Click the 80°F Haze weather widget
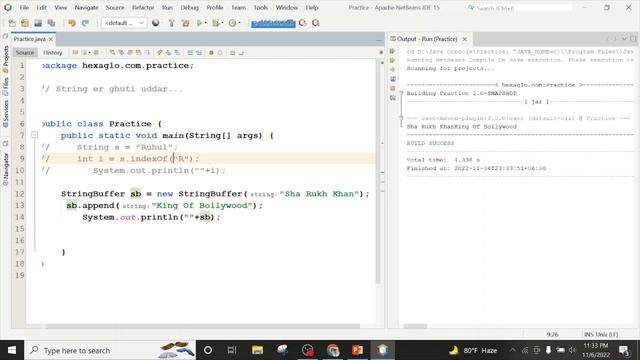 pyautogui.click(x=473, y=350)
